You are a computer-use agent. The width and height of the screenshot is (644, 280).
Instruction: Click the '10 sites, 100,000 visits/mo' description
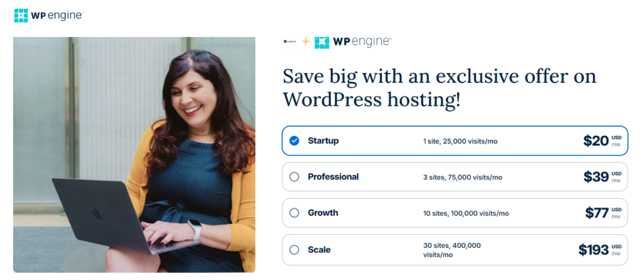[466, 213]
